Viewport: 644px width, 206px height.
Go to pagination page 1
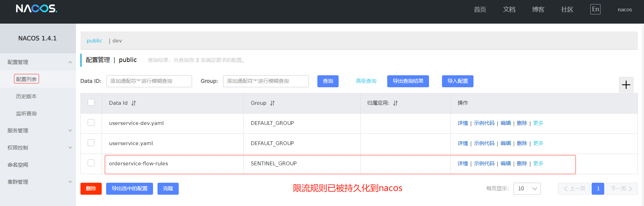click(598, 189)
